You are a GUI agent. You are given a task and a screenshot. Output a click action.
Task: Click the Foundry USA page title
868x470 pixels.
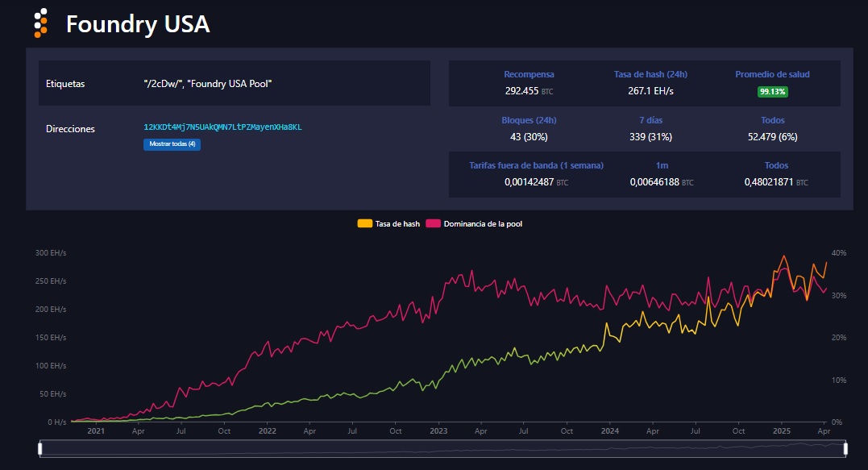tap(138, 24)
